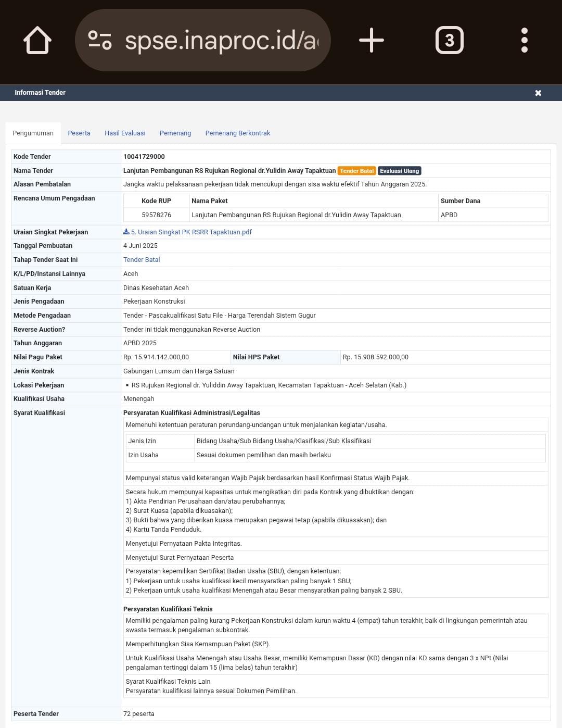Click the download icon beside Uraian Singkat PDF
562x728 pixels.
[126, 232]
